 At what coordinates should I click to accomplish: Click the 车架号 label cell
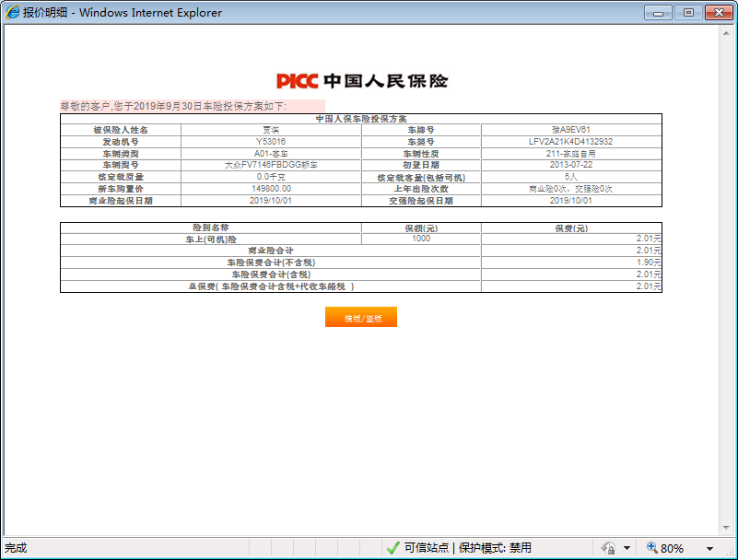click(x=421, y=142)
